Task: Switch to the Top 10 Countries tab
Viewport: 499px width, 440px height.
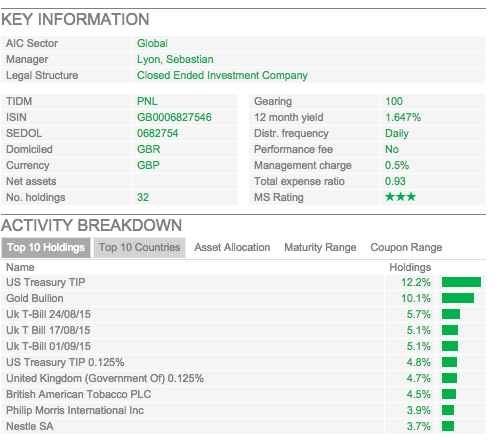Action: 139,247
